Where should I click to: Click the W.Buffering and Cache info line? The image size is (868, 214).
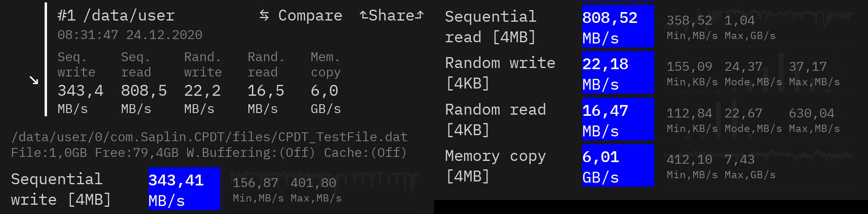pyautogui.click(x=209, y=153)
